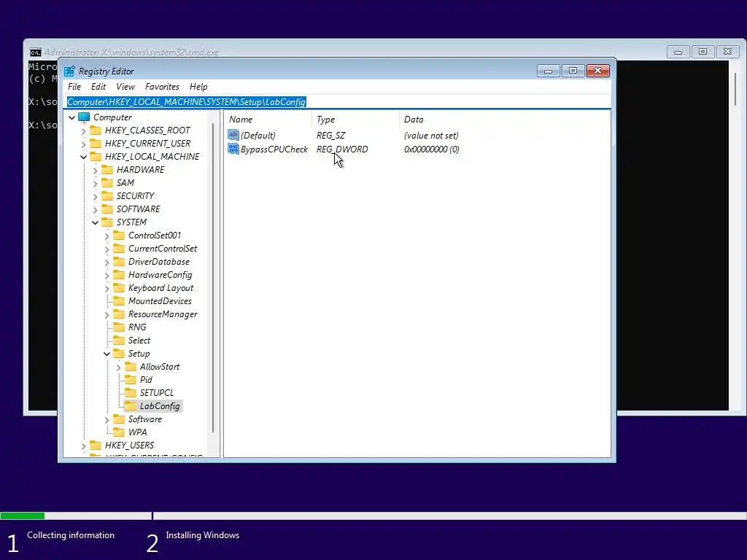Image resolution: width=747 pixels, height=560 pixels.
Task: Select the BypassCPUCheck value name
Action: (274, 149)
